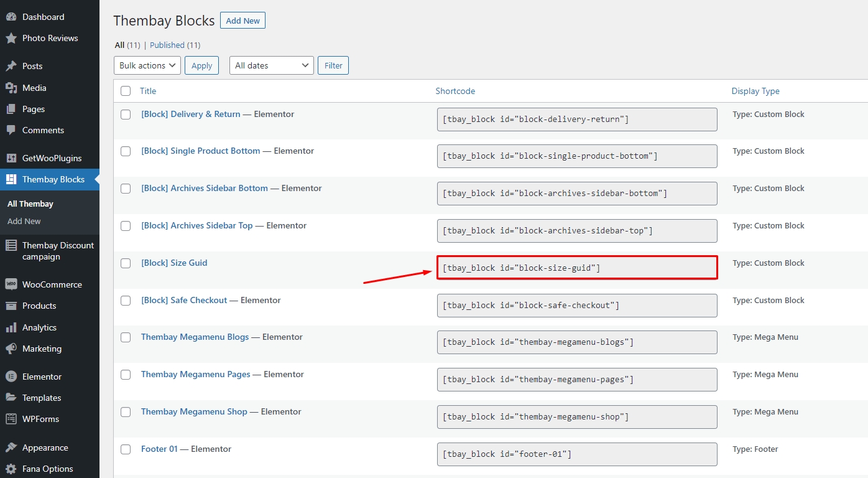Click the block-size-guid shortcode field
This screenshot has width=868, height=478.
click(x=577, y=268)
